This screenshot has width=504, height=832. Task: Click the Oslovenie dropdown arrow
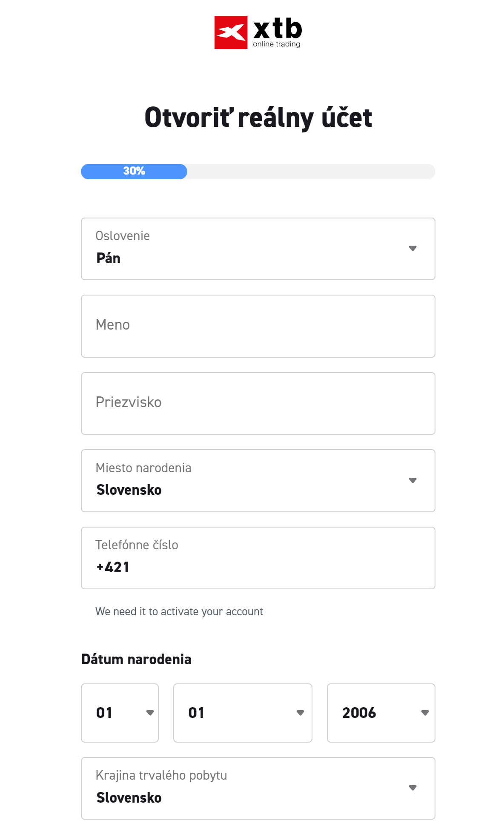pos(412,248)
